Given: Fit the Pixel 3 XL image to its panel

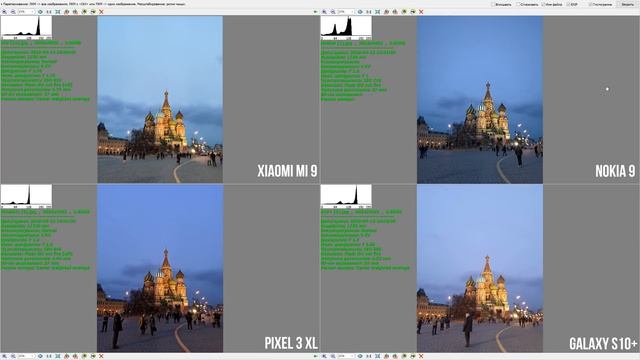Looking at the screenshot, I should click(x=58, y=356).
